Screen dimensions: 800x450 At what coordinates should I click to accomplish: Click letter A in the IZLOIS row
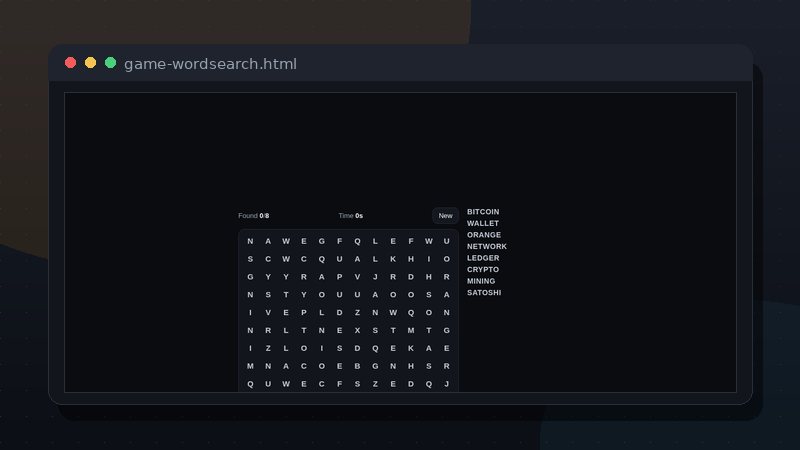(x=429, y=348)
